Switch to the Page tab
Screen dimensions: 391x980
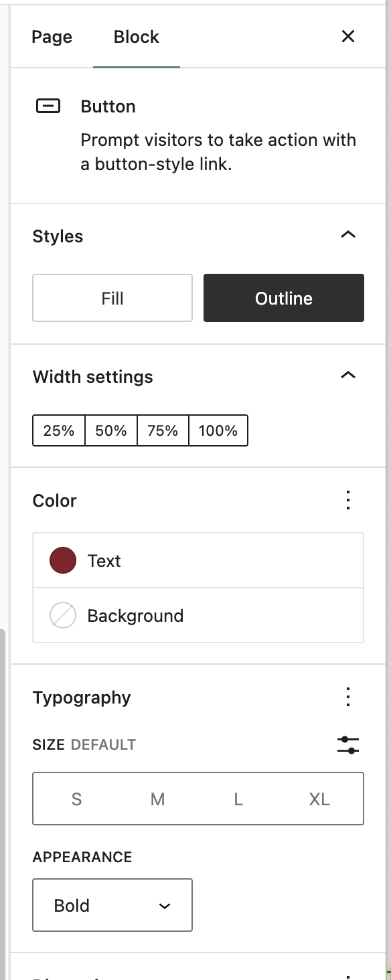tap(52, 37)
